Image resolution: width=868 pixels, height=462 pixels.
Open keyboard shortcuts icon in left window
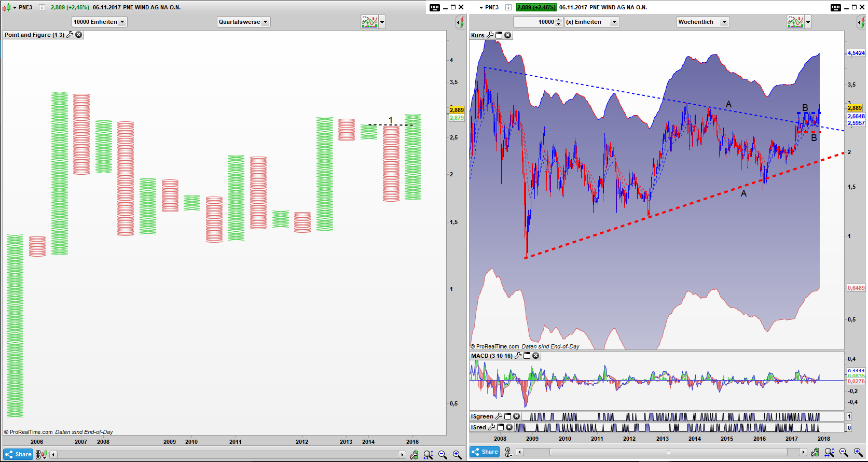[435, 7]
